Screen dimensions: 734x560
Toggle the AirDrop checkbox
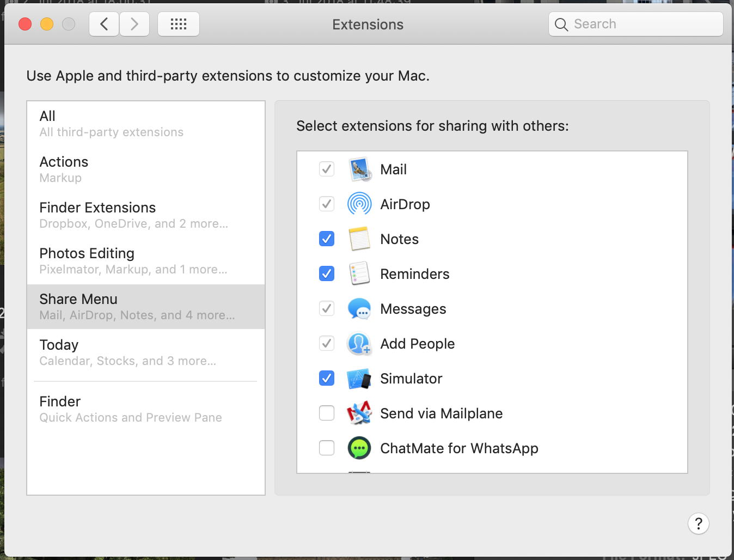coord(327,204)
